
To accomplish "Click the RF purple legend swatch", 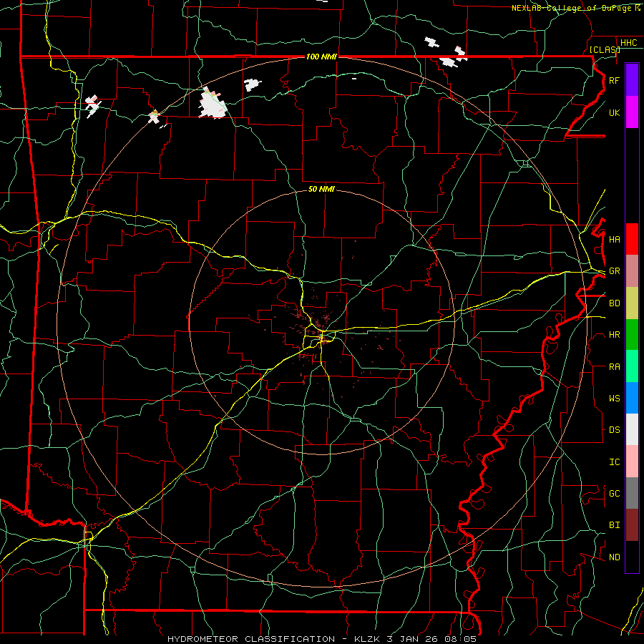I will [632, 80].
